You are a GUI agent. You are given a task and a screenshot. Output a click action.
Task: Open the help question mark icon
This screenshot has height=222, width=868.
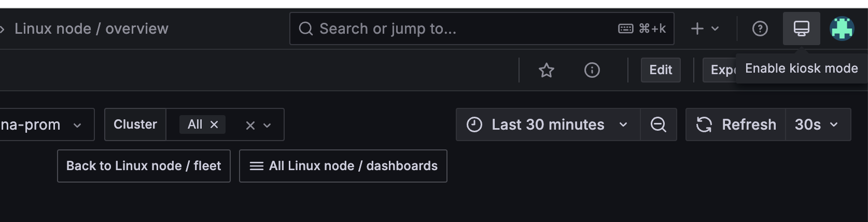(x=760, y=29)
